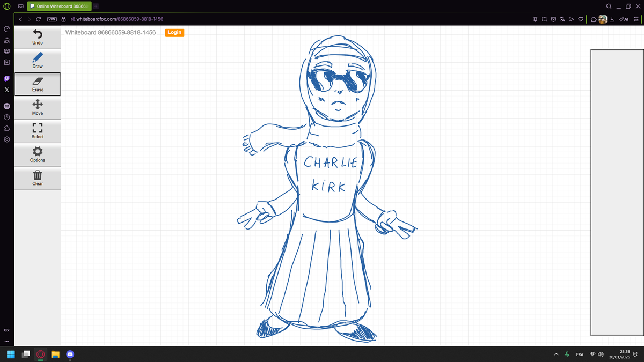The image size is (644, 362).
Task: Focus the address bar URL
Action: pos(116,19)
